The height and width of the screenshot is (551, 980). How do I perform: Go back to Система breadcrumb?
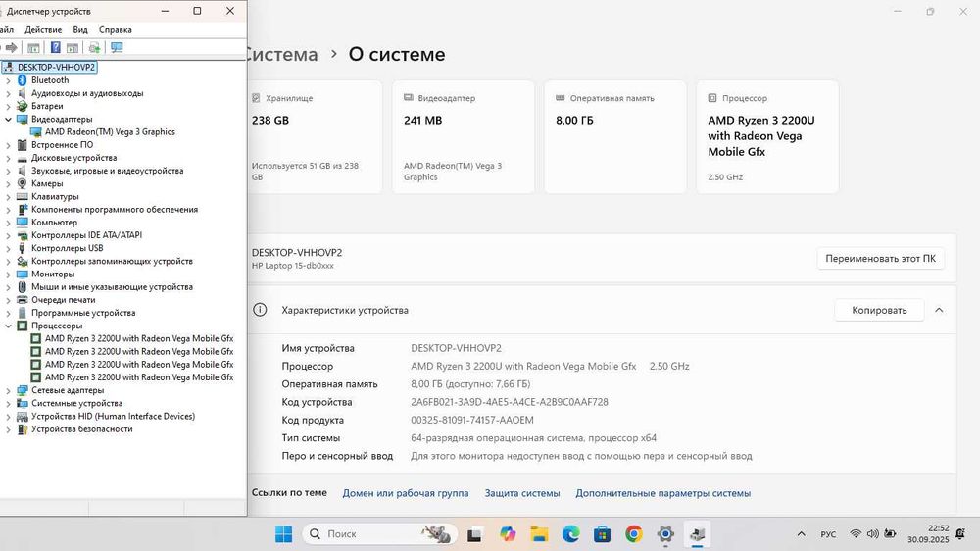click(282, 54)
